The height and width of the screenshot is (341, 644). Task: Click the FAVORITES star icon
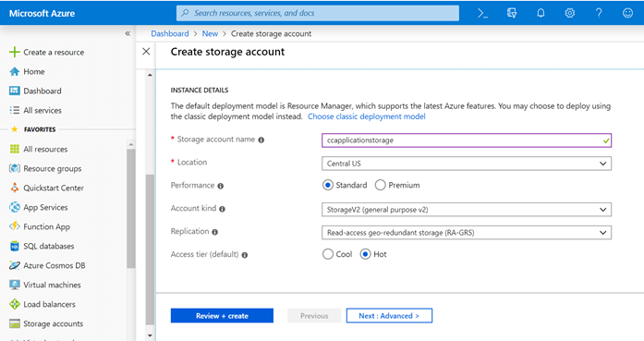tap(15, 129)
